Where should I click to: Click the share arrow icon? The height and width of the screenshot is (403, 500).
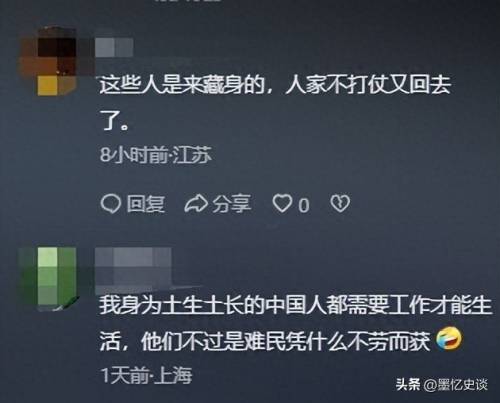point(196,204)
